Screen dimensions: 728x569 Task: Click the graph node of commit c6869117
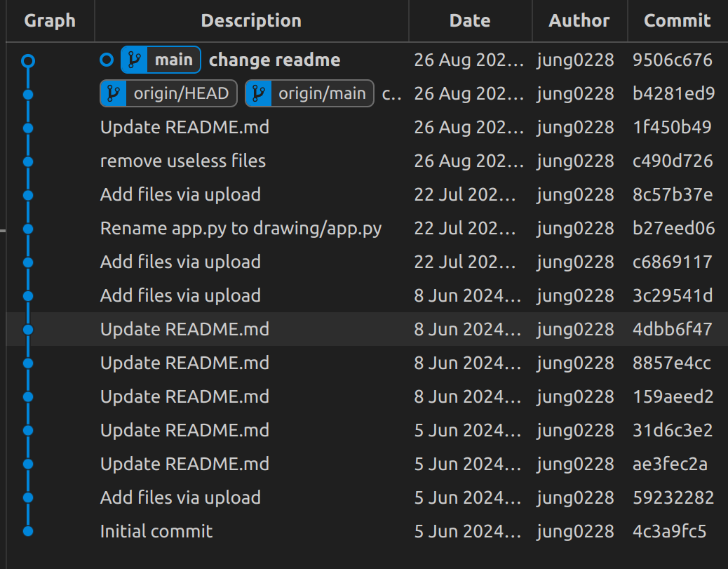[x=28, y=262]
